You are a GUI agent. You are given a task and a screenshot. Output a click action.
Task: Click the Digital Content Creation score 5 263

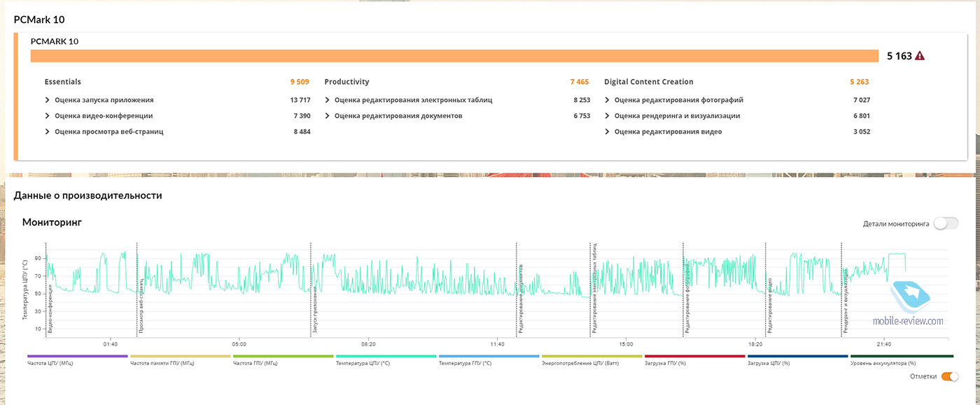pyautogui.click(x=860, y=82)
